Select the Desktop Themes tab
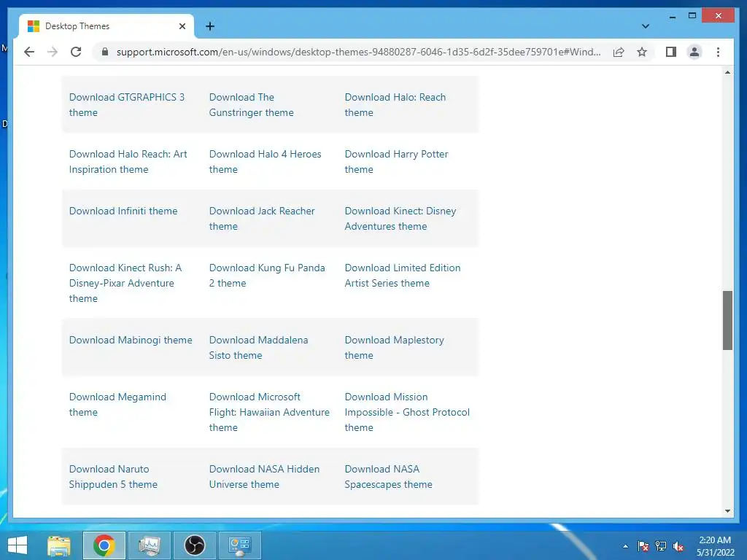 (107, 26)
